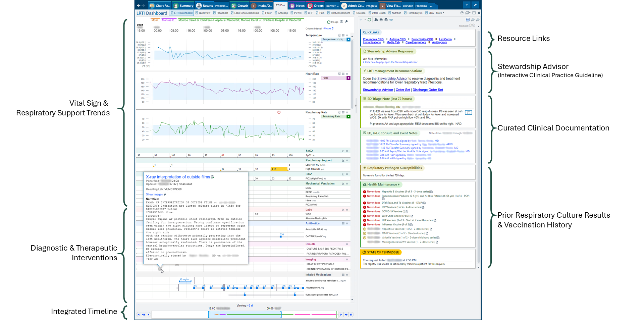Toggle the Temperature series blue indicator
The width and height of the screenshot is (644, 322).
[348, 40]
